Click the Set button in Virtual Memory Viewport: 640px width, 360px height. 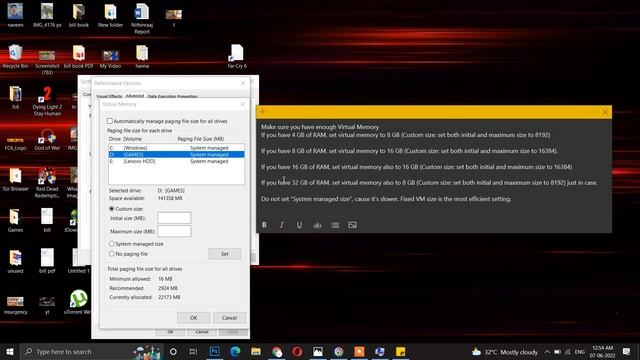point(224,254)
